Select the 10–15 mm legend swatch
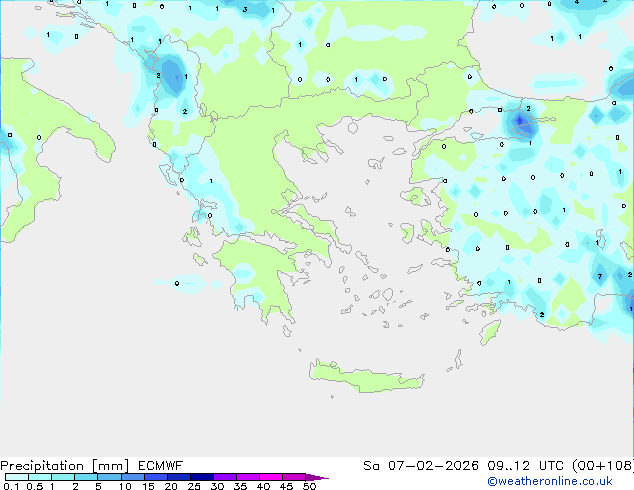 pos(132,477)
